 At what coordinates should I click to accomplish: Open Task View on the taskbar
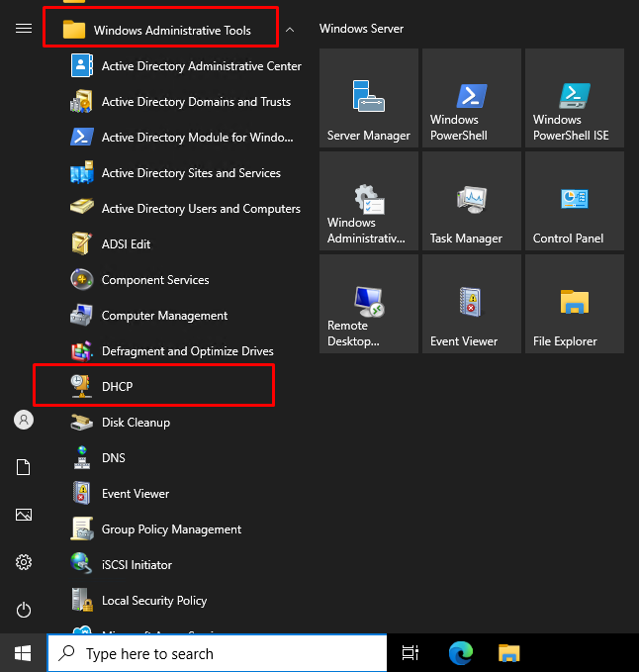tap(410, 653)
